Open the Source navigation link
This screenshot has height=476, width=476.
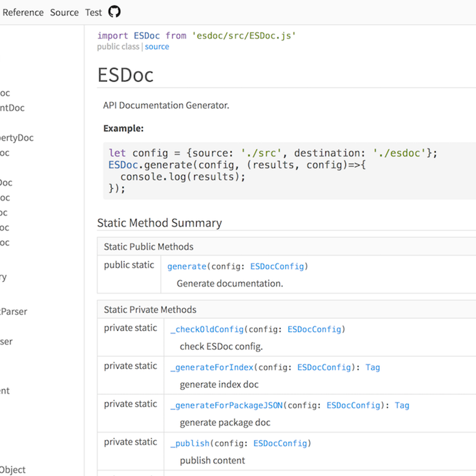[64, 12]
